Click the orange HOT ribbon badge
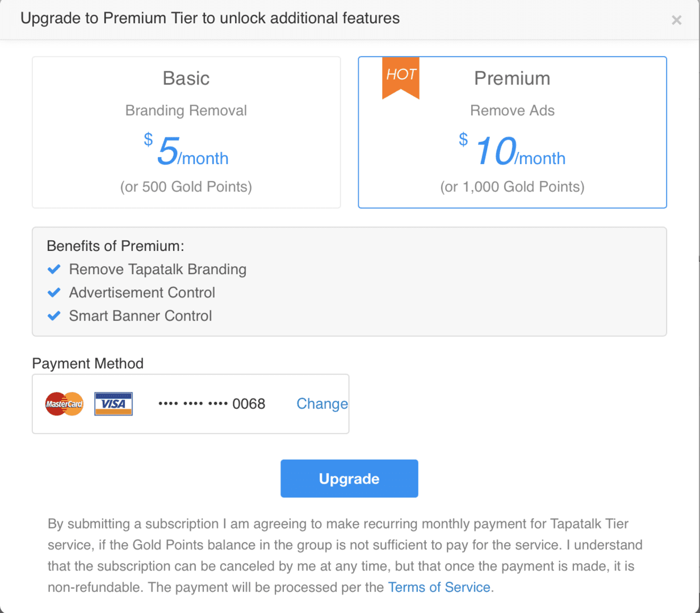 pos(401,78)
